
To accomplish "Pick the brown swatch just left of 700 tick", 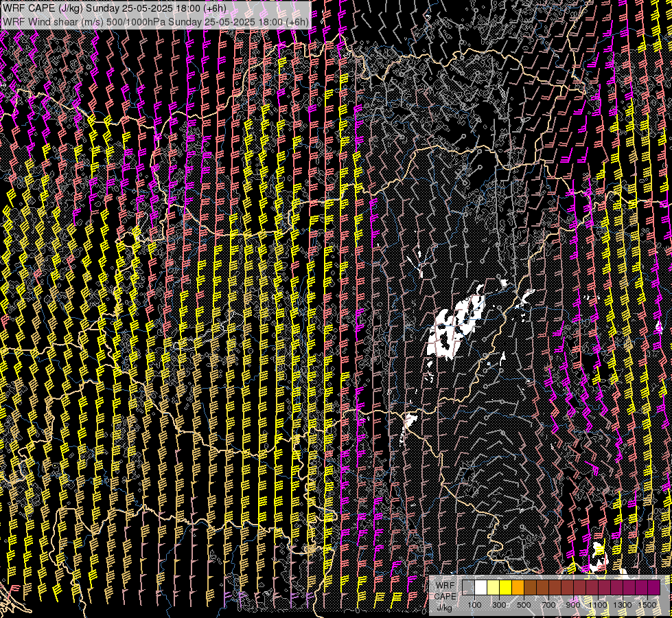I will pyautogui.click(x=542, y=588).
